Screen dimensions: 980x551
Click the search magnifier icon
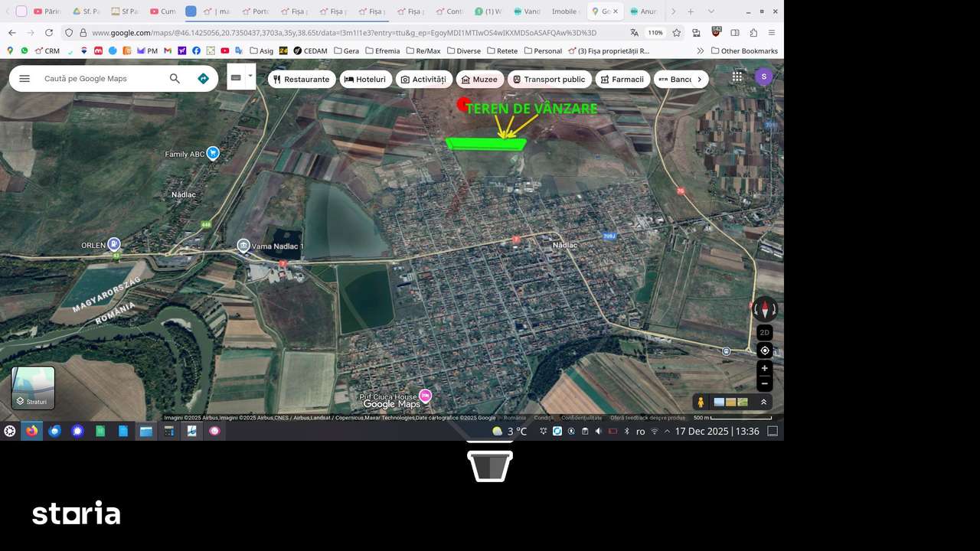(175, 78)
